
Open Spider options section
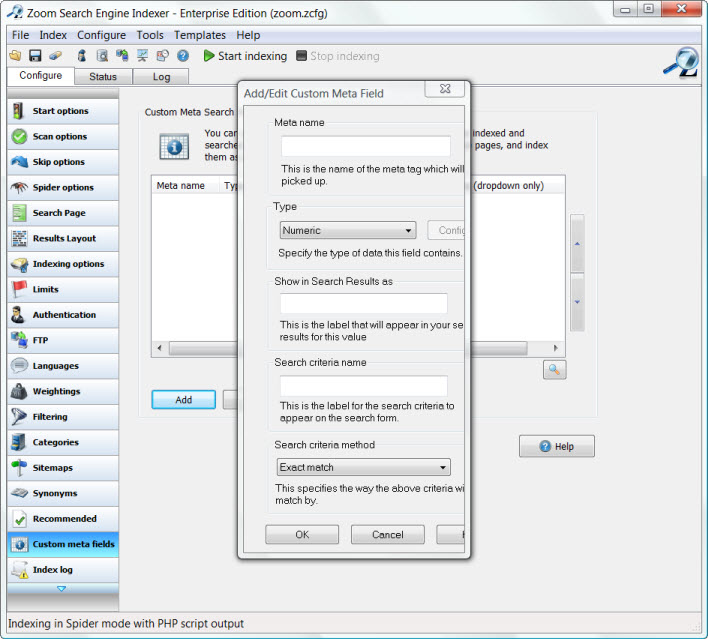[63, 187]
